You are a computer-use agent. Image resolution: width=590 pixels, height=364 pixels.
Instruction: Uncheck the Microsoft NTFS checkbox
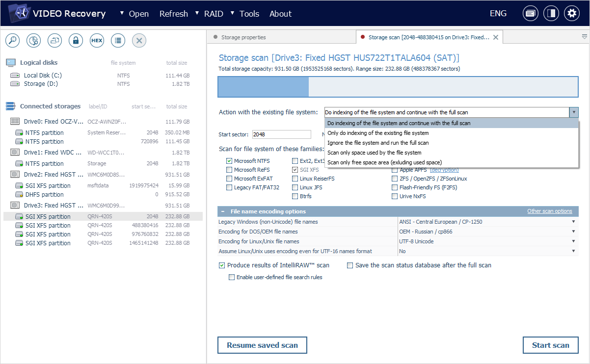[x=229, y=161]
